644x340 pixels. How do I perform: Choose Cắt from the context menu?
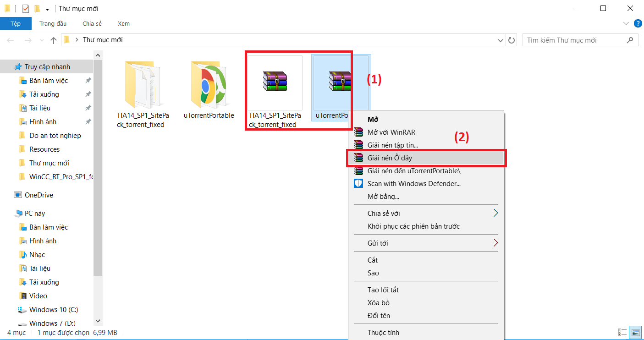pos(426,260)
